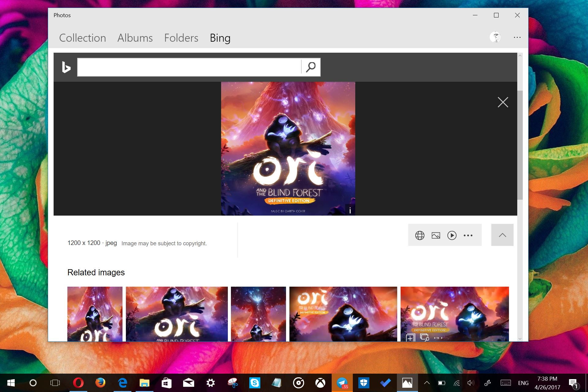This screenshot has height=392, width=588.
Task: Open the Windows Store taskbar icon
Action: coord(167,383)
